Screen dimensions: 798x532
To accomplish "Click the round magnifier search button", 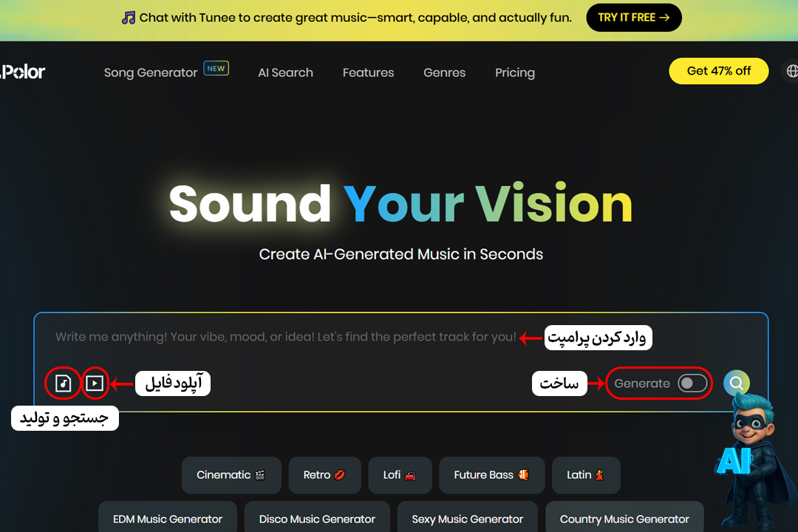I will pyautogui.click(x=737, y=383).
